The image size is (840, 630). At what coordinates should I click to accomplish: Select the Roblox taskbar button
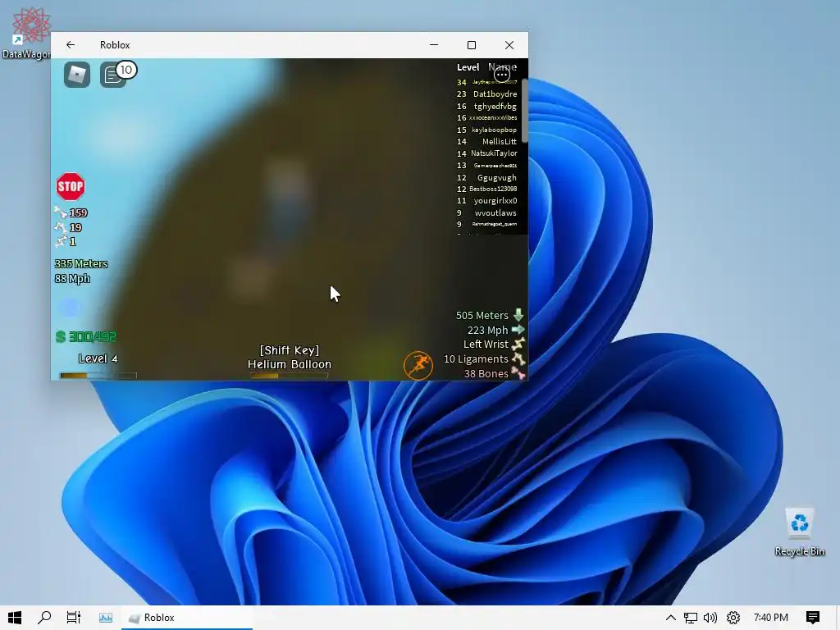pos(187,617)
